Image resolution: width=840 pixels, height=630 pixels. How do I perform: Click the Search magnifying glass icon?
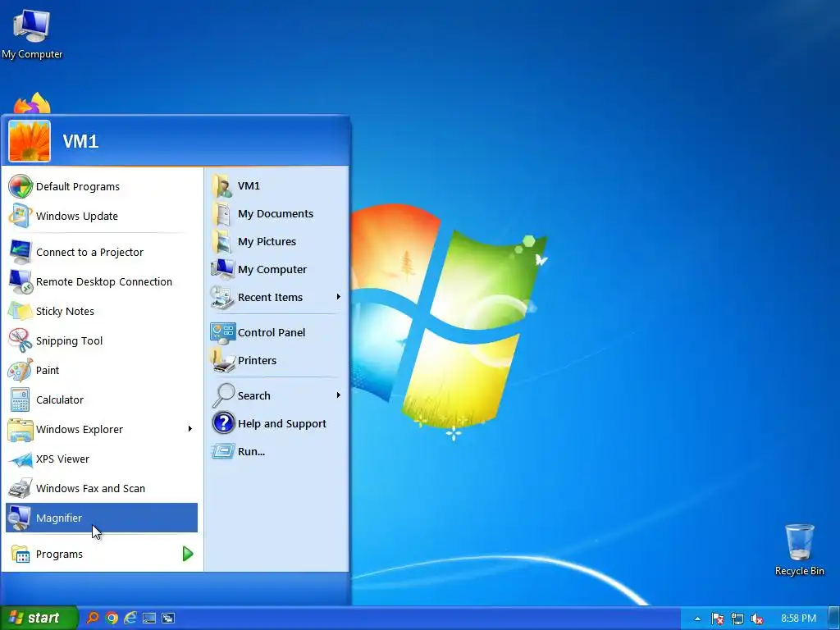[223, 396]
